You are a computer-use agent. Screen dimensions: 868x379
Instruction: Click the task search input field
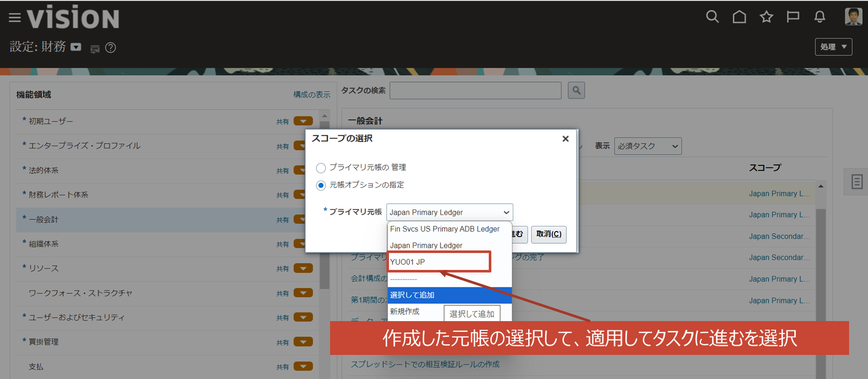(x=475, y=91)
